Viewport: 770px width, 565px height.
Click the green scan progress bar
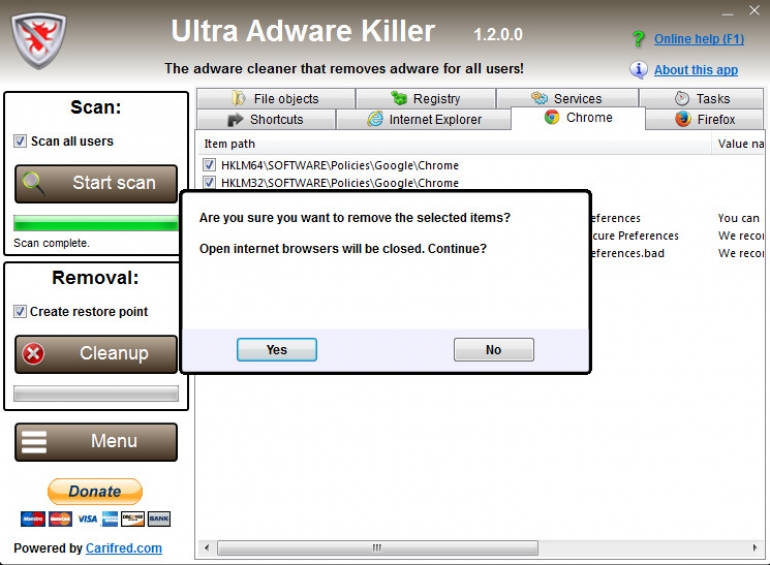click(x=96, y=223)
